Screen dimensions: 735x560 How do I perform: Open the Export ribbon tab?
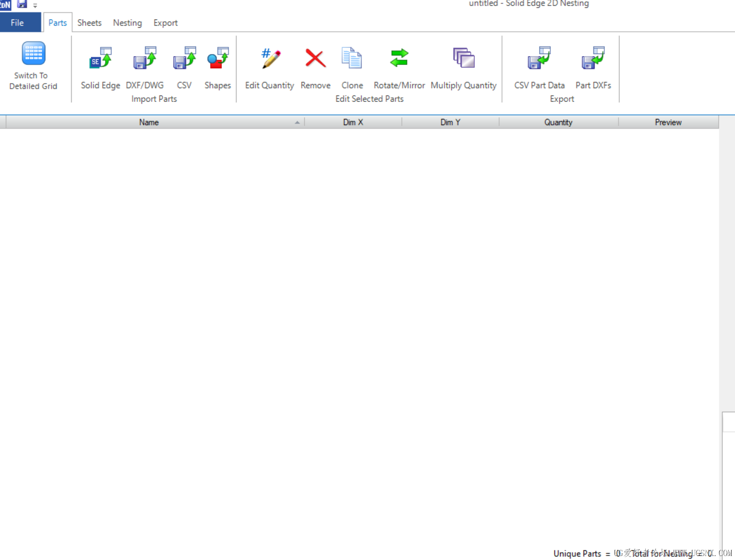coord(165,23)
